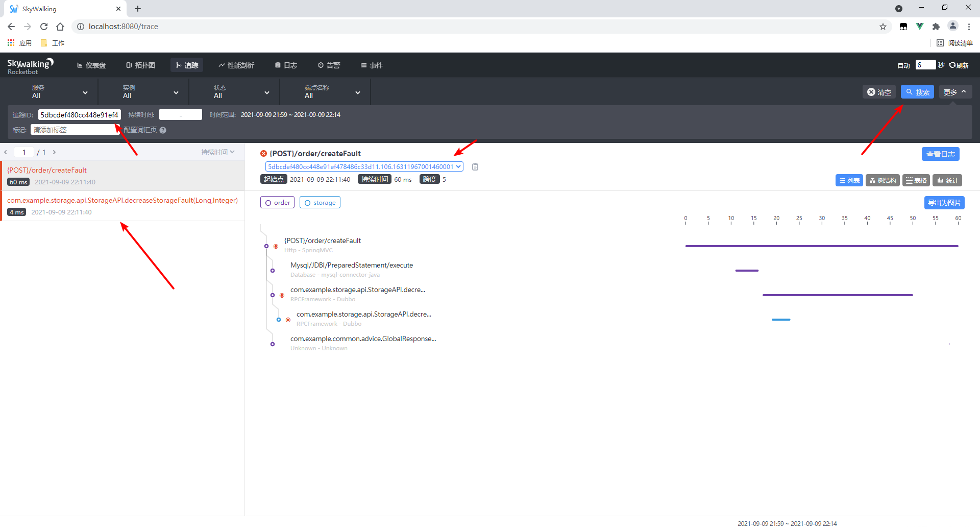This screenshot has height=531, width=980.
Task: Expand the 服务 service dropdown
Action: click(53, 92)
